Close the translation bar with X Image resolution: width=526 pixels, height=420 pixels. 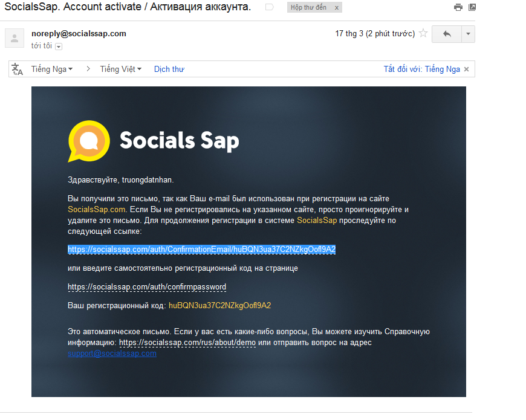[466, 69]
